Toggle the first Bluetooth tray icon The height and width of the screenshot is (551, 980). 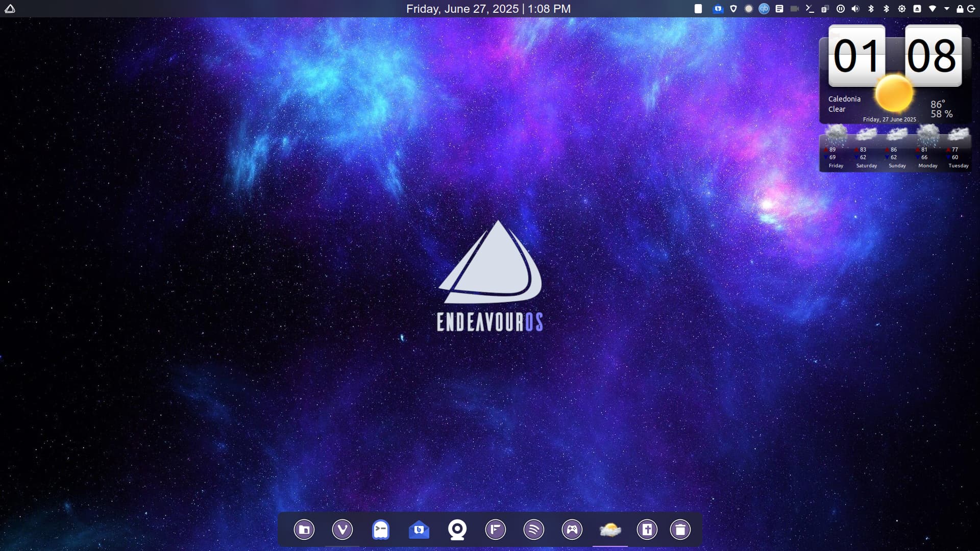(871, 9)
